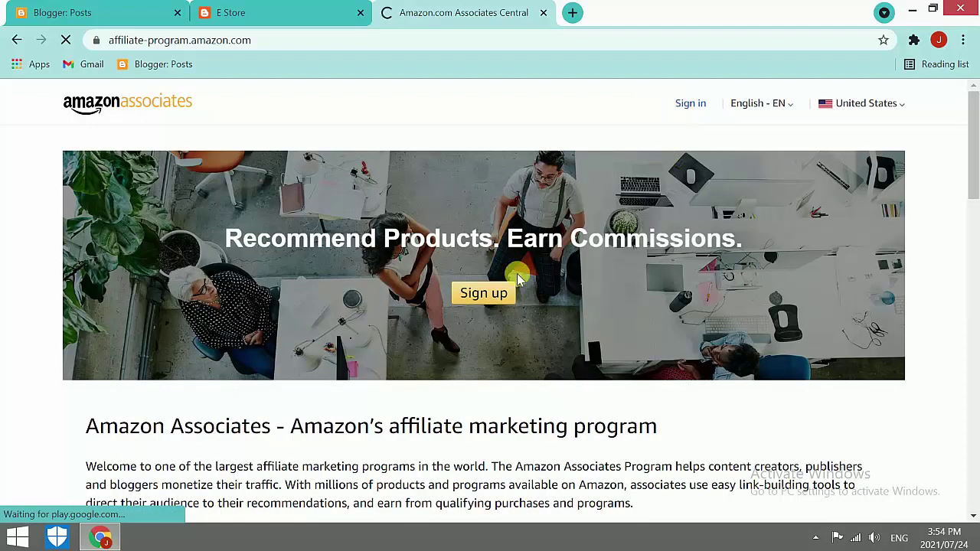
Task: Click the yellow Sign up button
Action: pos(484,293)
